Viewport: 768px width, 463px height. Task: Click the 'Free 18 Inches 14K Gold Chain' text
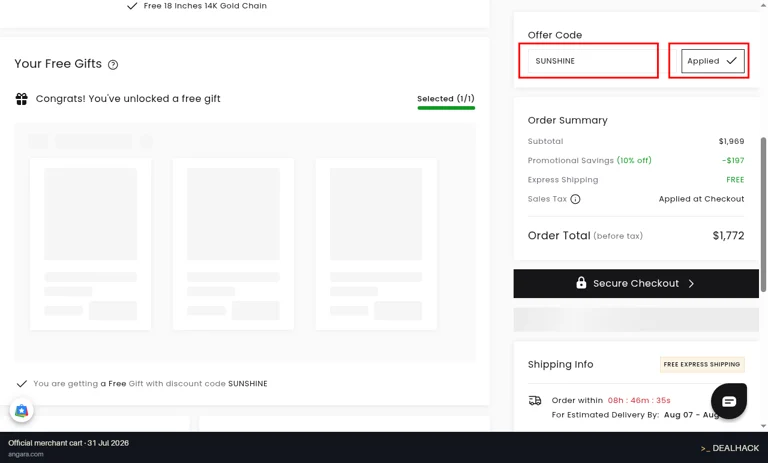[205, 6]
